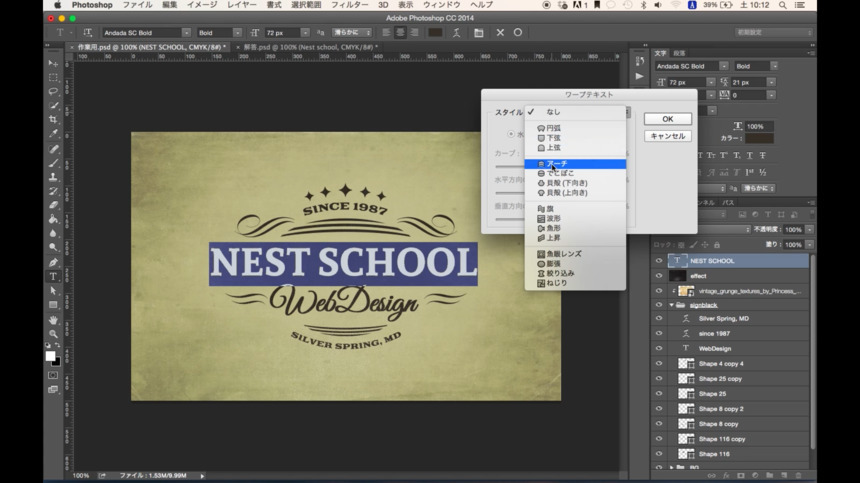The width and height of the screenshot is (860, 483).
Task: Hide the signblack group
Action: [x=659, y=305]
